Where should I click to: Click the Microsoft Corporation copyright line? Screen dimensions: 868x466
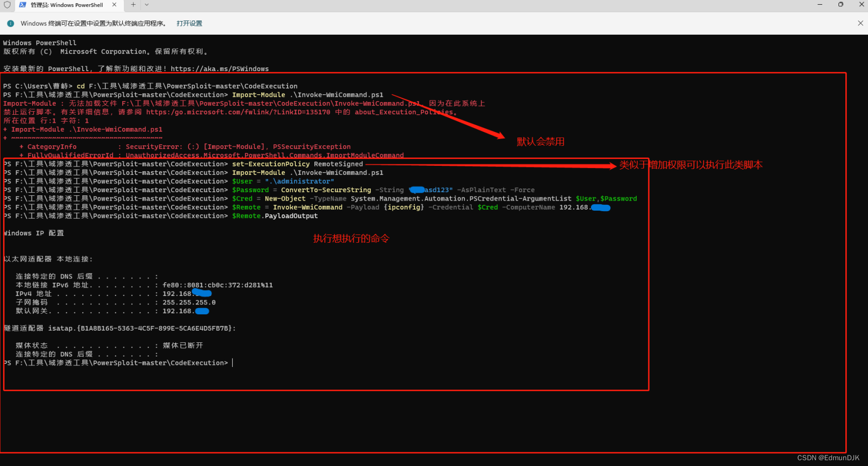[106, 52]
